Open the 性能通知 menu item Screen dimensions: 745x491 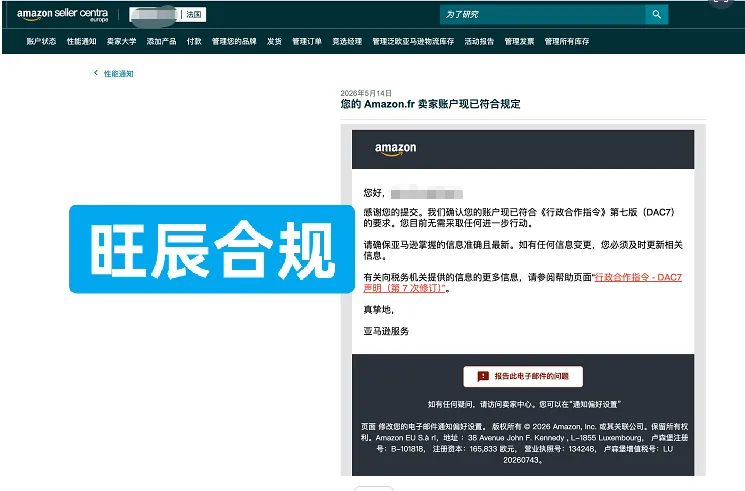pos(81,41)
